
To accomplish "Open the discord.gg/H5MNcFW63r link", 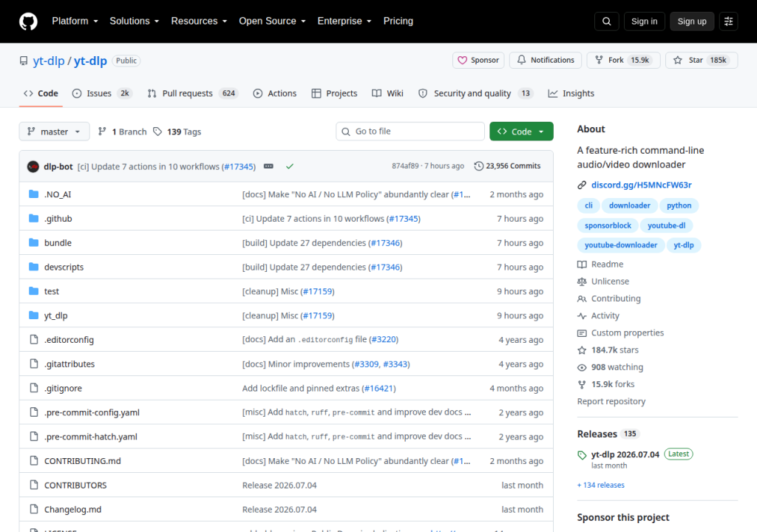I will pyautogui.click(x=641, y=185).
